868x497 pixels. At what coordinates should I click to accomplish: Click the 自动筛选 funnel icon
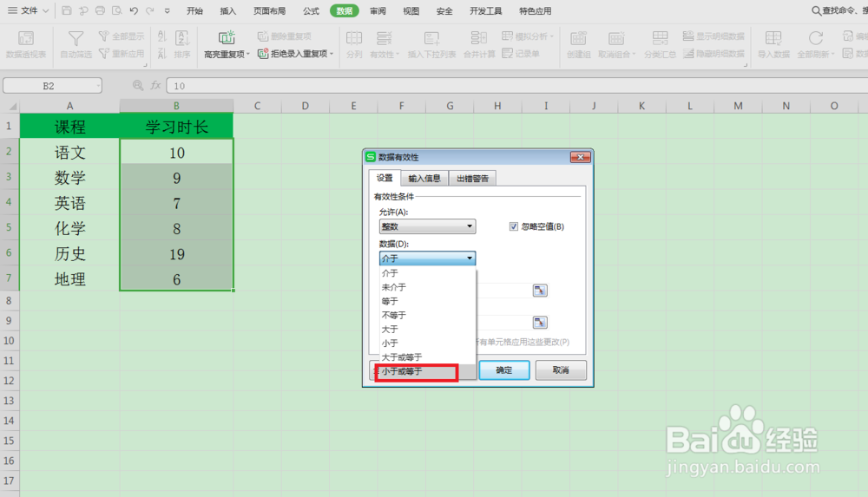(76, 38)
